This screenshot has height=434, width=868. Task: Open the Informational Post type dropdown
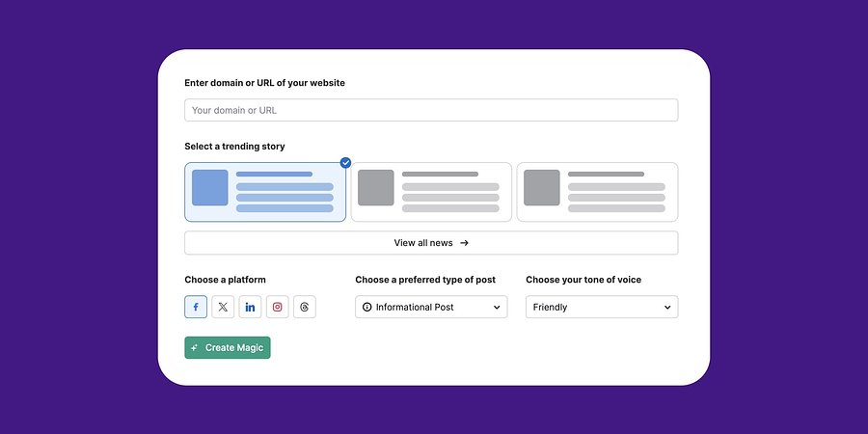431,308
